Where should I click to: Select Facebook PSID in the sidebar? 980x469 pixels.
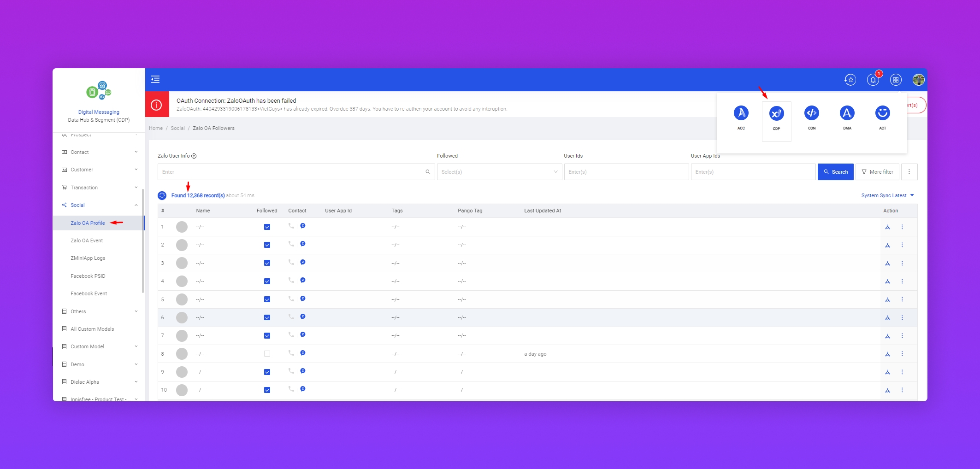tap(88, 276)
